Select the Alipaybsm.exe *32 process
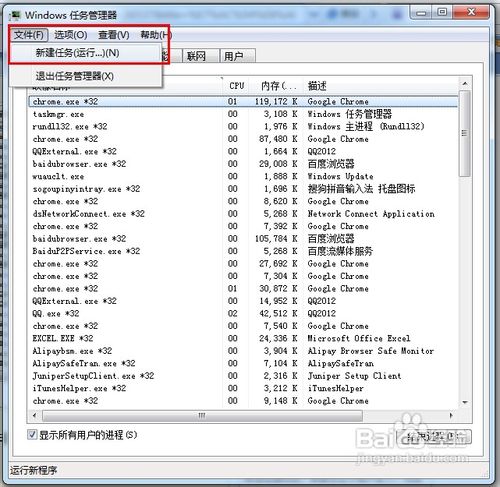The height and width of the screenshot is (487, 500). pyautogui.click(x=243, y=351)
